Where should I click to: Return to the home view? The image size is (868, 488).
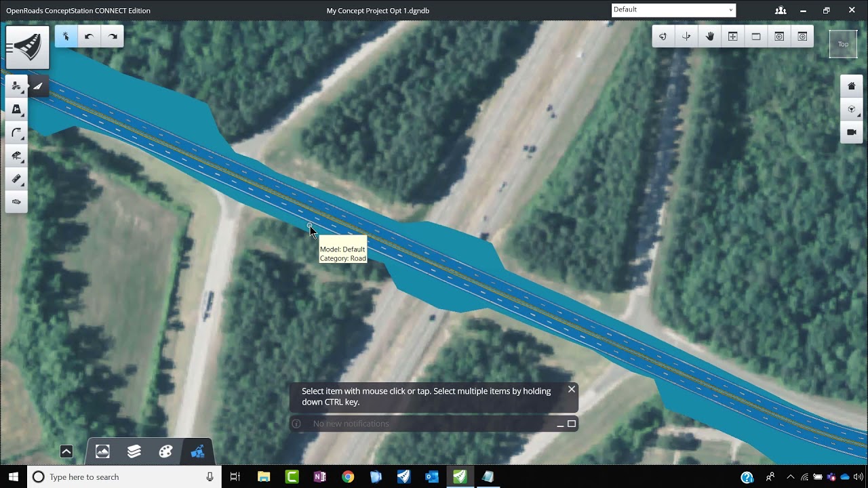(x=852, y=86)
